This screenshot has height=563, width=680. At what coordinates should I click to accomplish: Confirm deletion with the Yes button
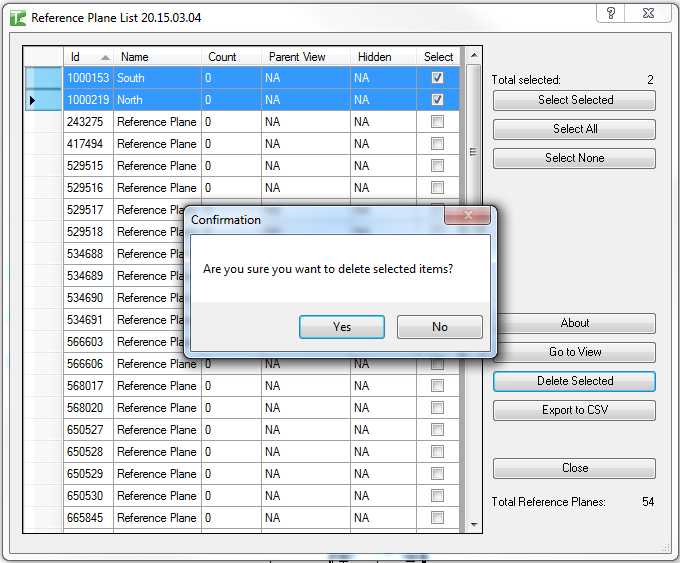click(x=342, y=327)
